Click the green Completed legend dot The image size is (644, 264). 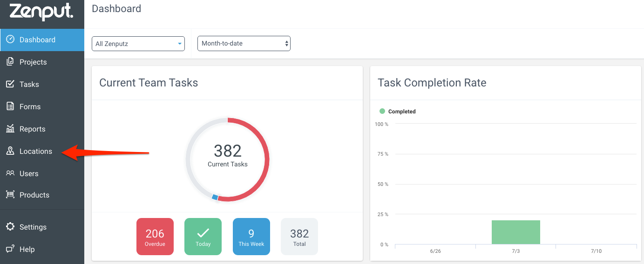[382, 112]
